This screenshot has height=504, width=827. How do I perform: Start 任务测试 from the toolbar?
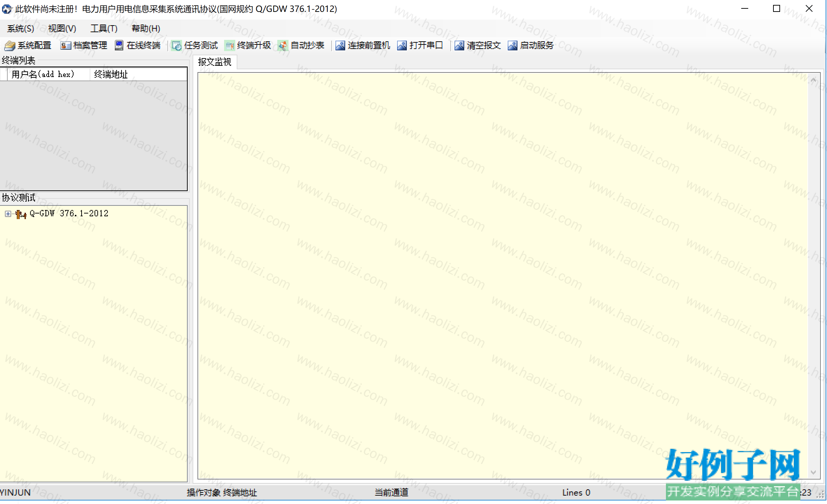coord(201,45)
